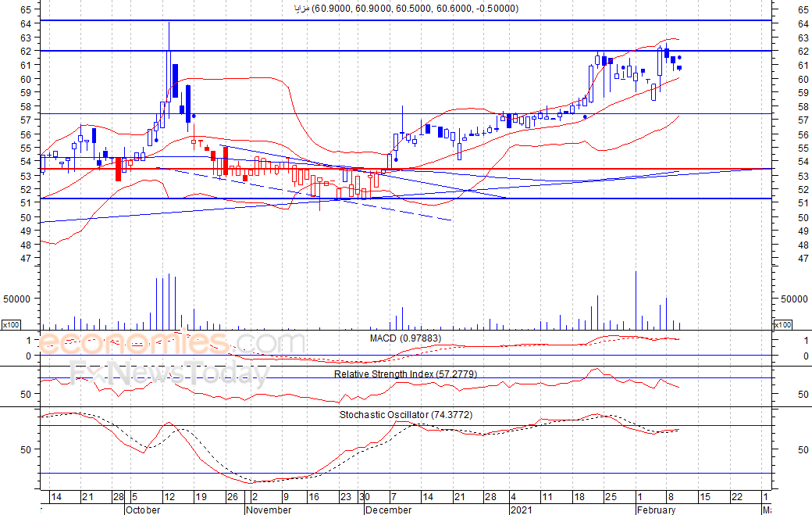Click the x100 volume multiplier box on right
Image resolution: width=812 pixels, height=515 pixels.
click(x=782, y=324)
